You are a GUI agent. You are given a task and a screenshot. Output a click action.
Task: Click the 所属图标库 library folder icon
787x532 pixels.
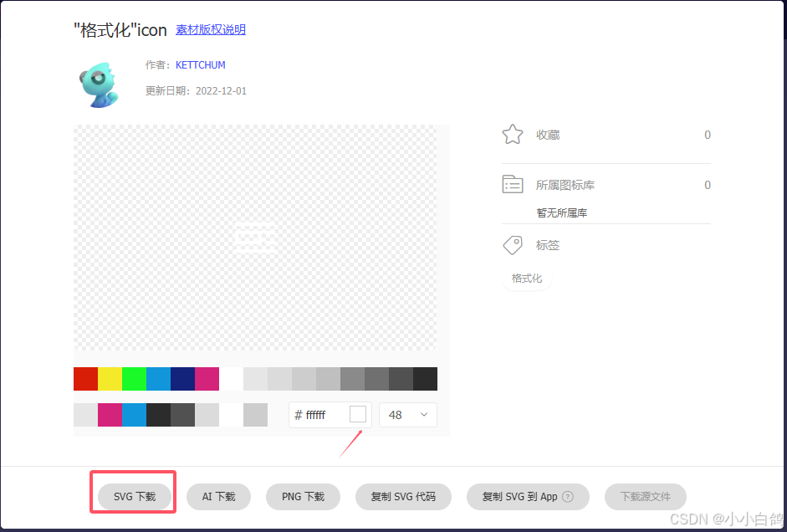click(513, 184)
